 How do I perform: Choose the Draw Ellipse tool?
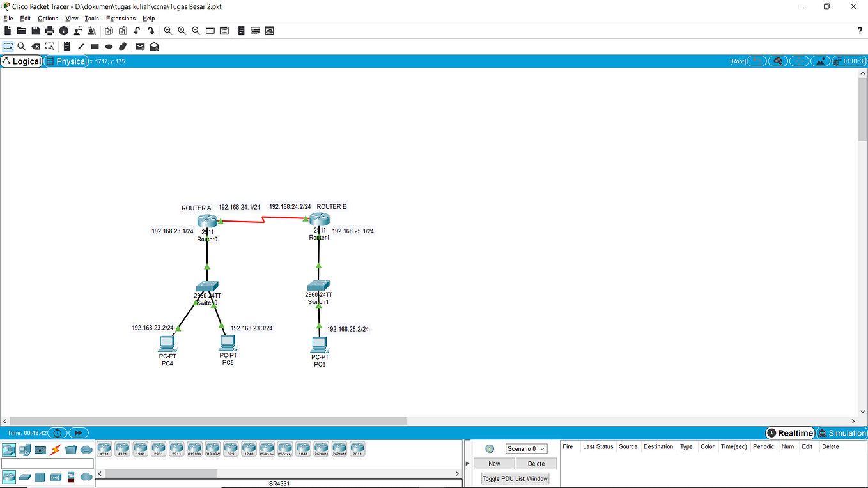(x=109, y=47)
